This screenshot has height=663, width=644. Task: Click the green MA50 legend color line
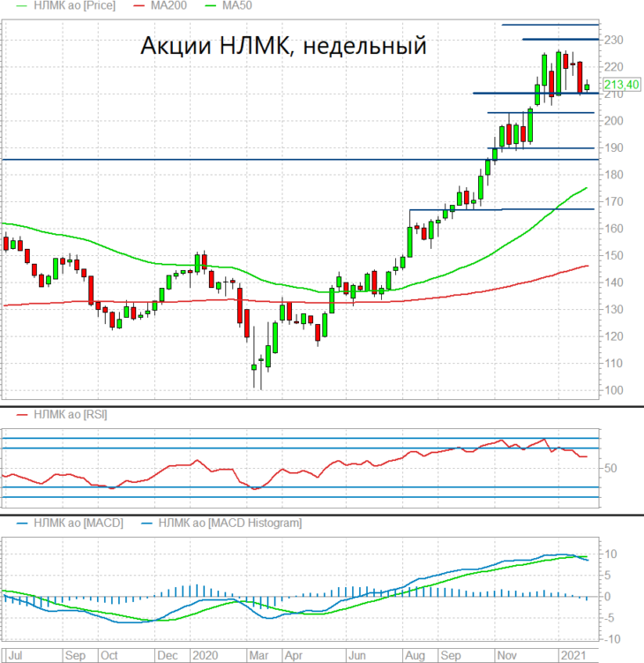tap(211, 6)
